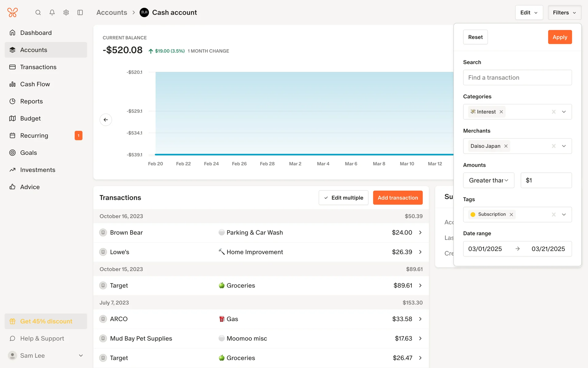The height and width of the screenshot is (368, 588).
Task: Open notifications bell icon
Action: click(52, 13)
